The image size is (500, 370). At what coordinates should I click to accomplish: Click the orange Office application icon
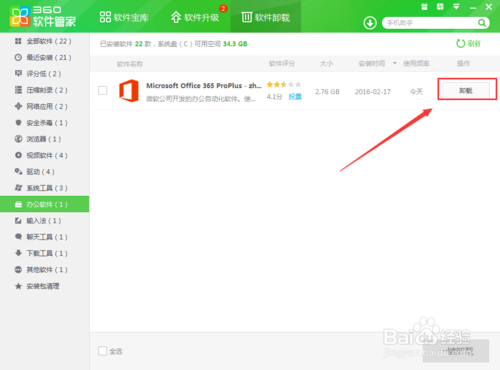click(129, 91)
